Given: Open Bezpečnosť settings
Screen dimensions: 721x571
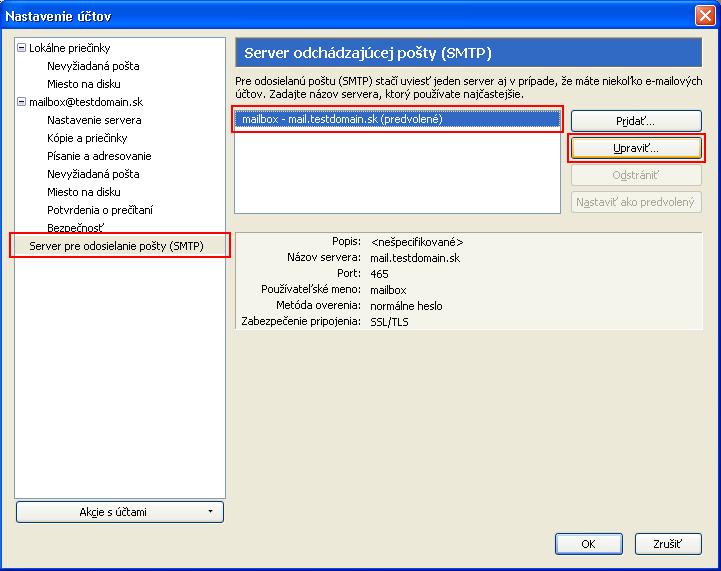Looking at the screenshot, I should pyautogui.click(x=75, y=228).
